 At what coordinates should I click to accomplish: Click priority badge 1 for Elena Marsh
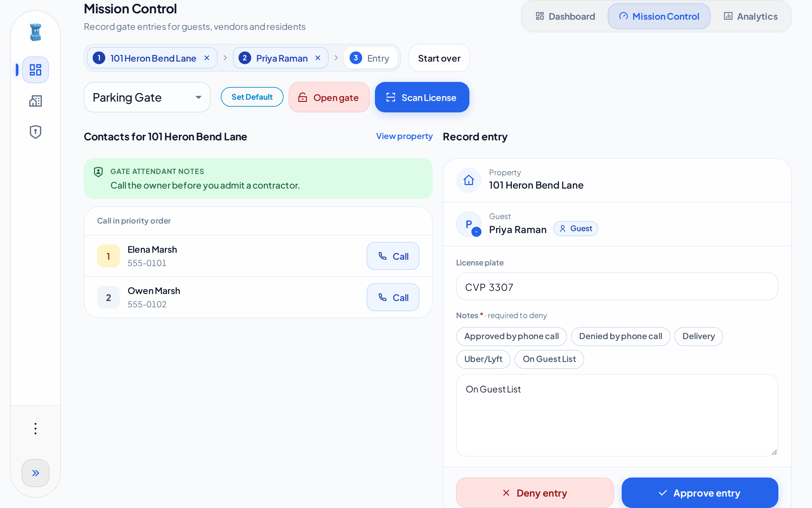108,256
